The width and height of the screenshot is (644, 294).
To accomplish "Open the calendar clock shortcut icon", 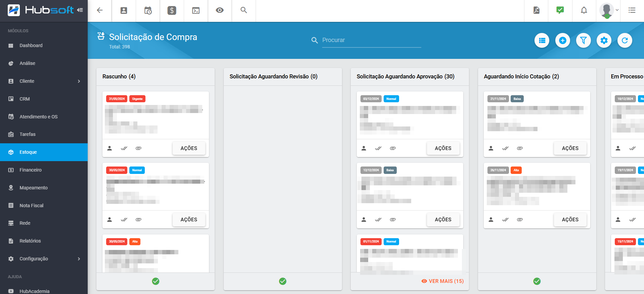I will click(x=148, y=10).
